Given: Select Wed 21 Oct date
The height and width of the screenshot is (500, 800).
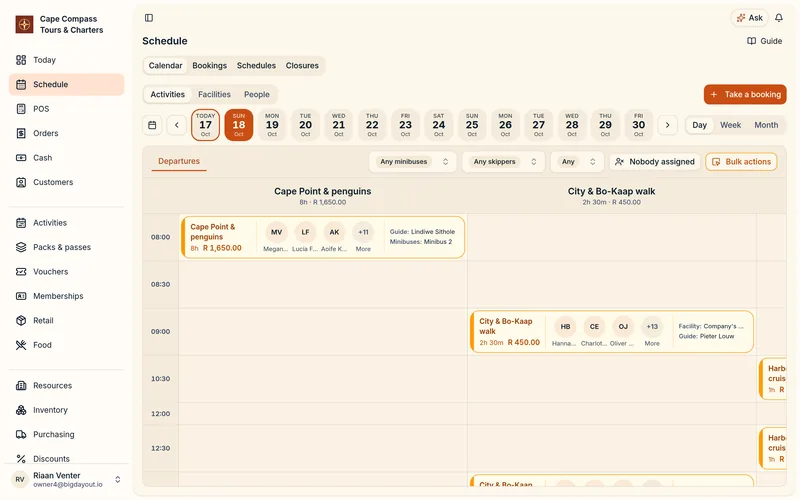Looking at the screenshot, I should click(339, 125).
